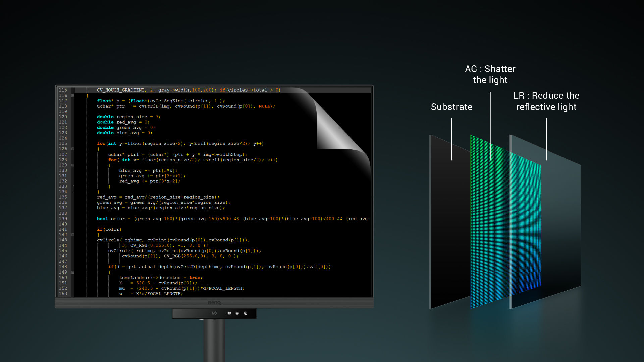Select the highlighted CV_HOUGH_GRADIENT line 115
Viewport: 644px width, 362px height.
click(188, 90)
